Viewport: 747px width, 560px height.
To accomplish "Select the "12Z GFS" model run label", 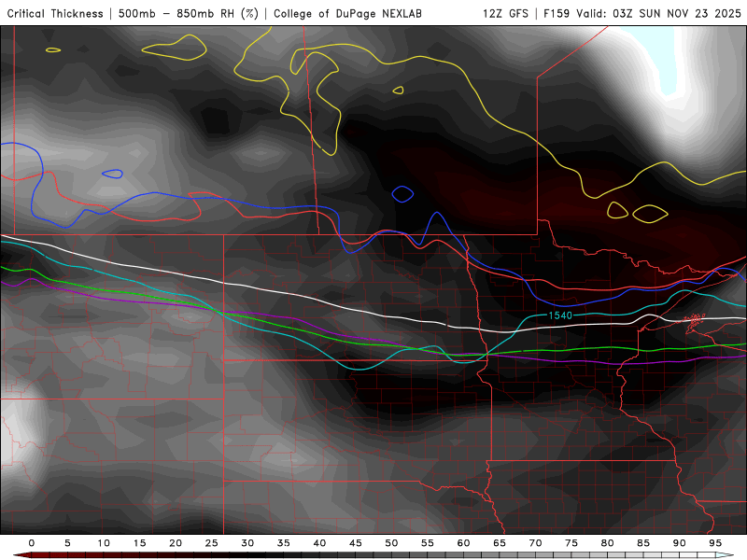I will coord(505,14).
